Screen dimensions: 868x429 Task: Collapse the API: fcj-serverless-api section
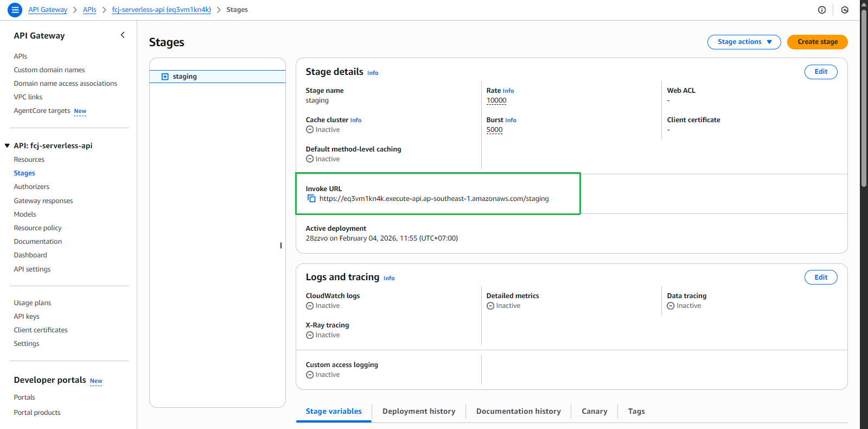click(7, 146)
